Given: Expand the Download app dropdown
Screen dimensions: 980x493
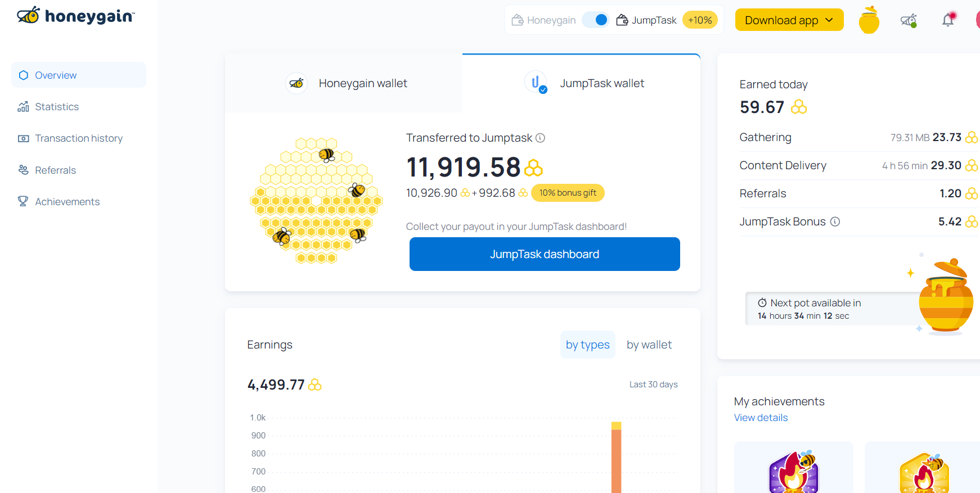Looking at the screenshot, I should tap(789, 20).
